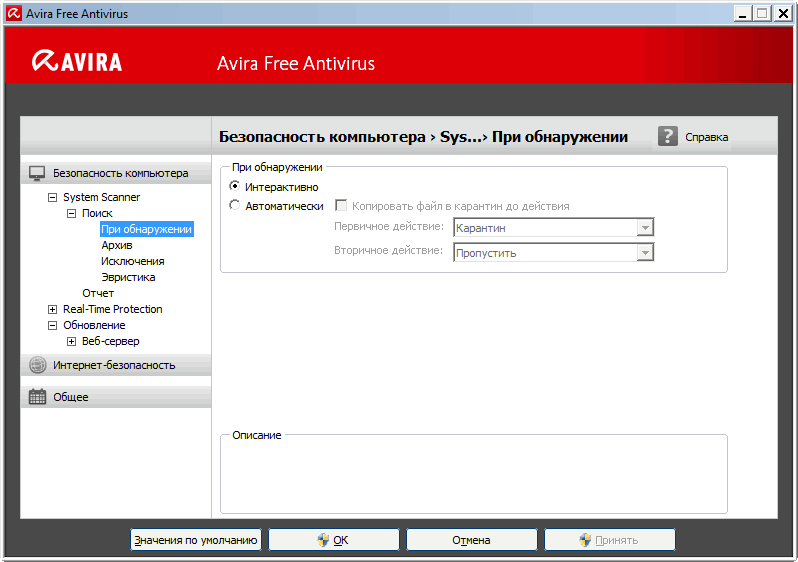The width and height of the screenshot is (798, 562).
Task: Click the OK button
Action: point(333,540)
